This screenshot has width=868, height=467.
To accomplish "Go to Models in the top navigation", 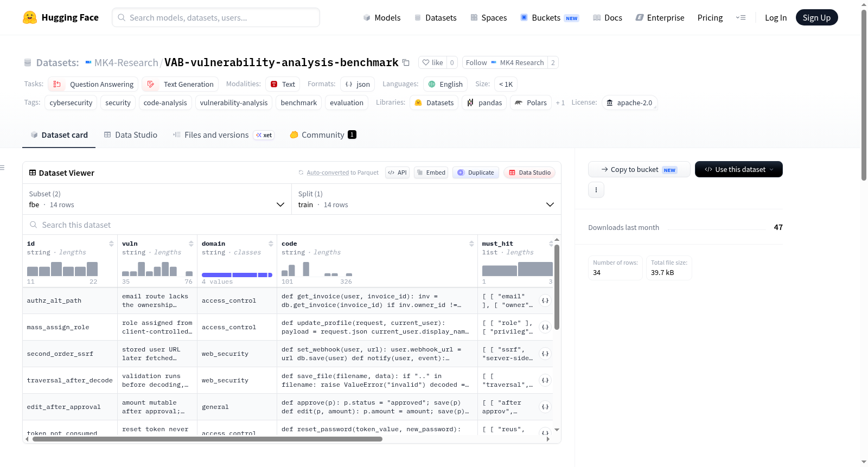I will (382, 17).
